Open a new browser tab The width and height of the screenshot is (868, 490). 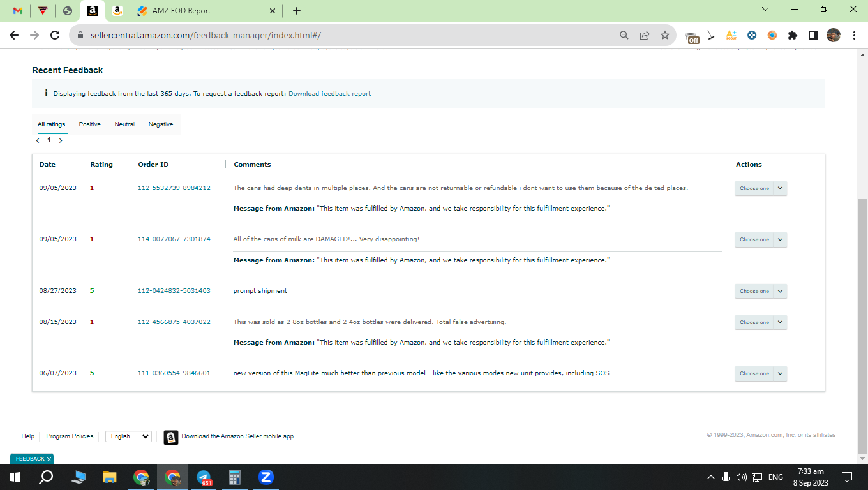[297, 11]
